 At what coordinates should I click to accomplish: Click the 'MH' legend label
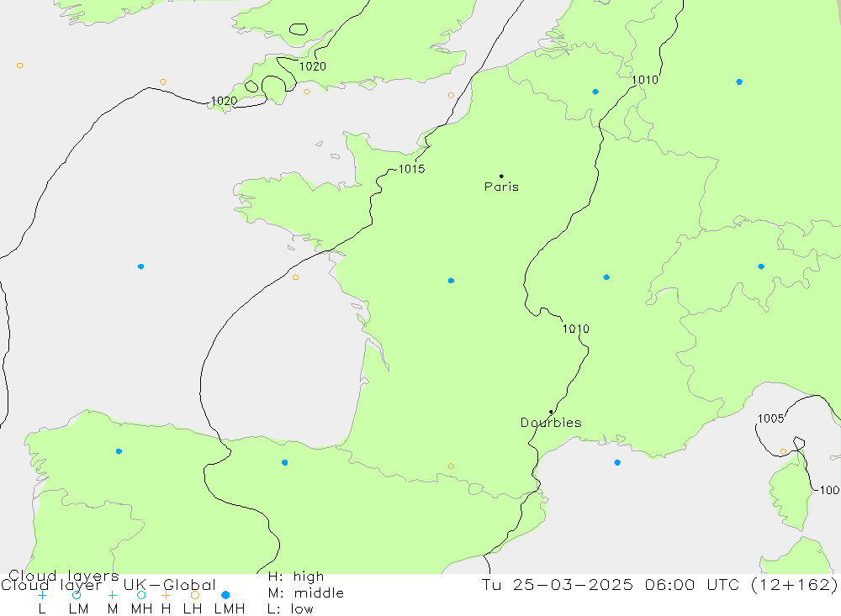(141, 609)
